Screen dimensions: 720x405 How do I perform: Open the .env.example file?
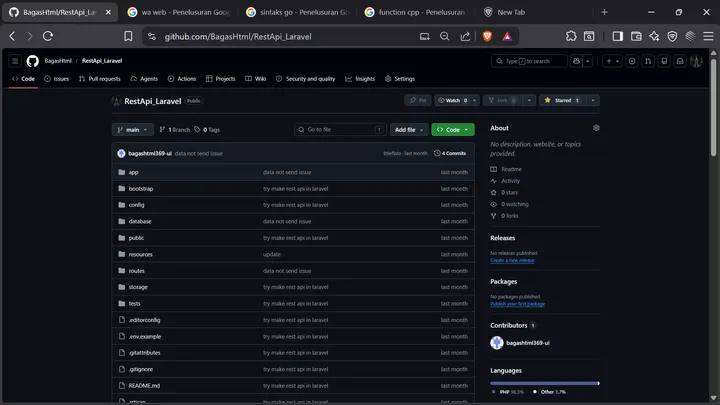(x=145, y=337)
